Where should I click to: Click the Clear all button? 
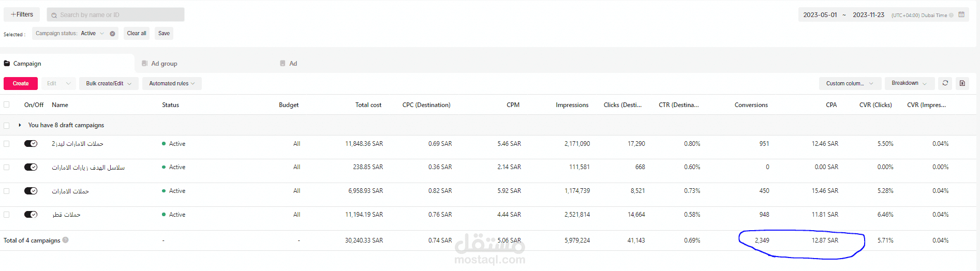(x=137, y=34)
